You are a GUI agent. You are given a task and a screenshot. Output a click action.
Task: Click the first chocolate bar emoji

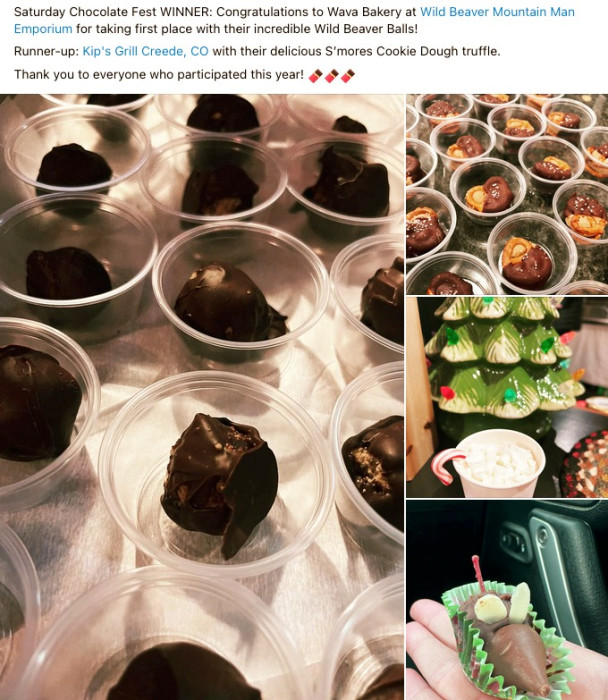coord(316,75)
